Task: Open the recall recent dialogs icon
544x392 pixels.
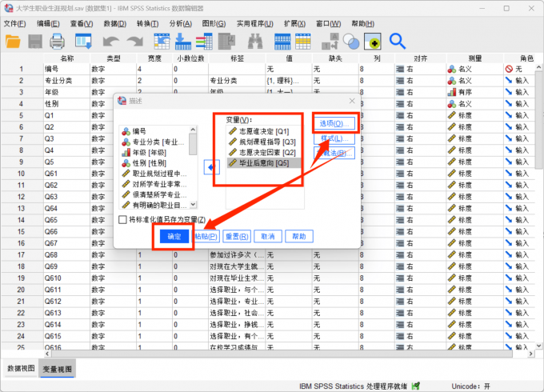Action: coord(84,42)
